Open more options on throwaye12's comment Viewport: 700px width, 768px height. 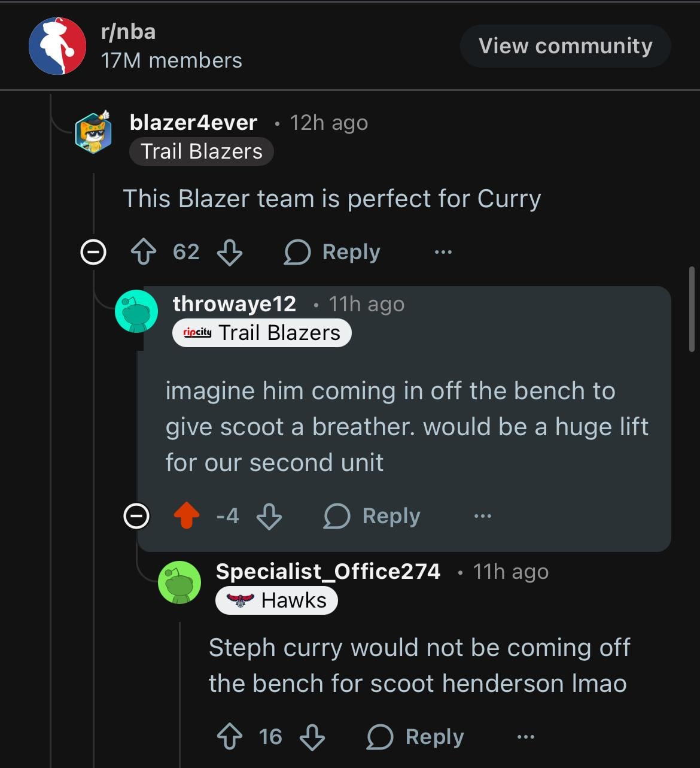pos(483,515)
